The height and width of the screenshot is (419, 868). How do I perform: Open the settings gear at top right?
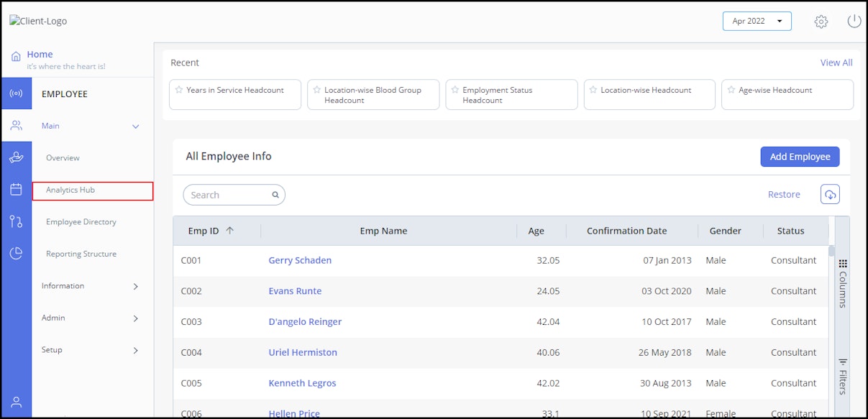click(x=821, y=21)
